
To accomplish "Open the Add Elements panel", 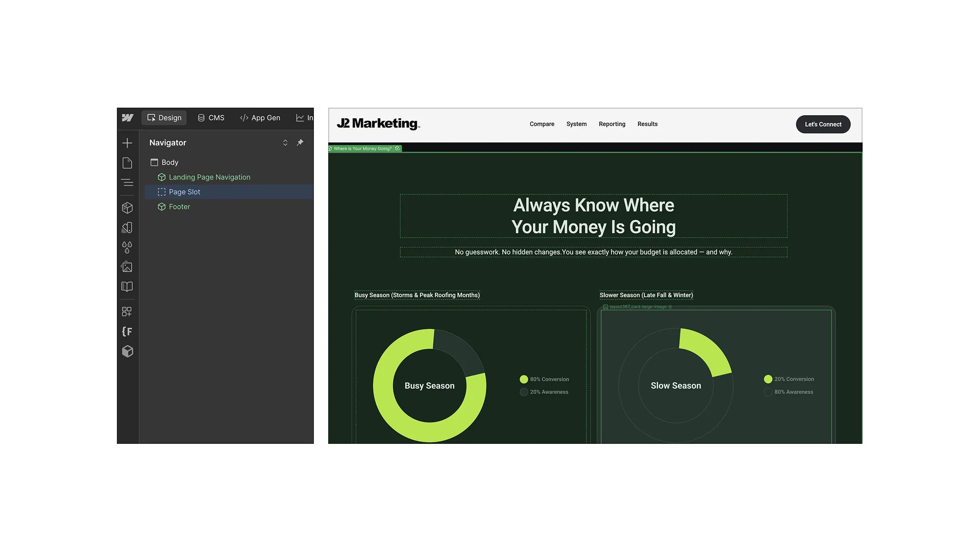I will pyautogui.click(x=127, y=143).
